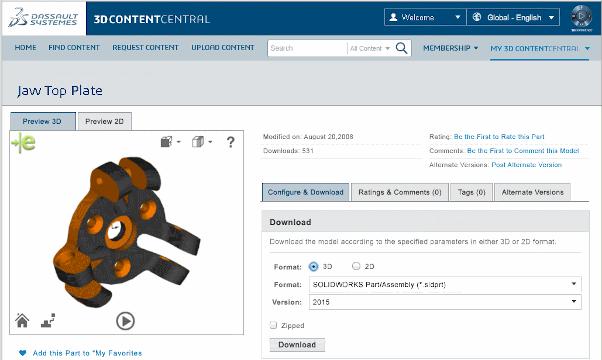Click the Modified on August 20, 2008 text

[308, 137]
